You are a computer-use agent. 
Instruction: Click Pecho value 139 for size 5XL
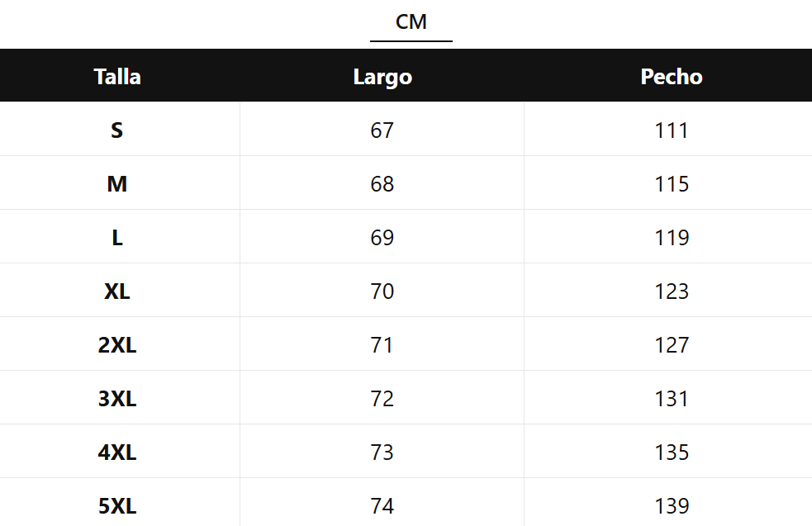(x=672, y=505)
